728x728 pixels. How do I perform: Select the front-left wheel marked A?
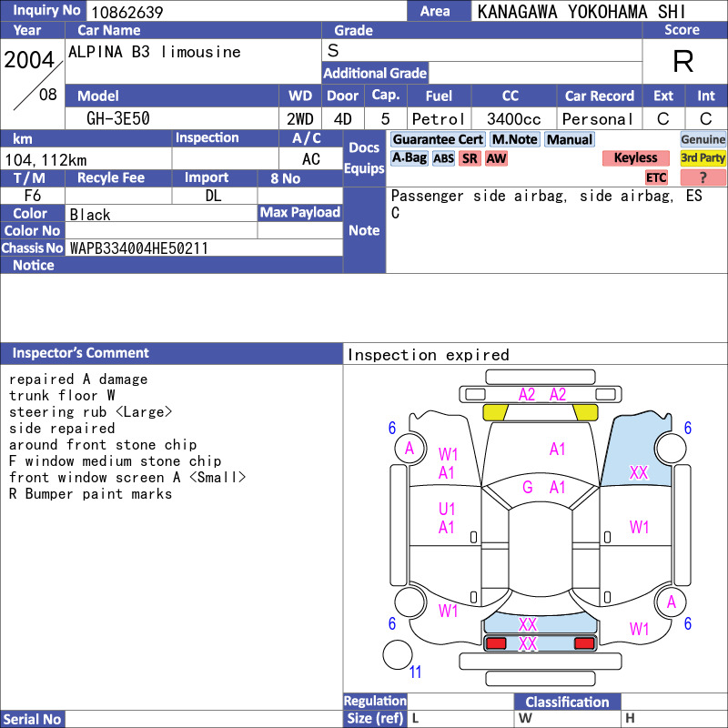point(409,448)
